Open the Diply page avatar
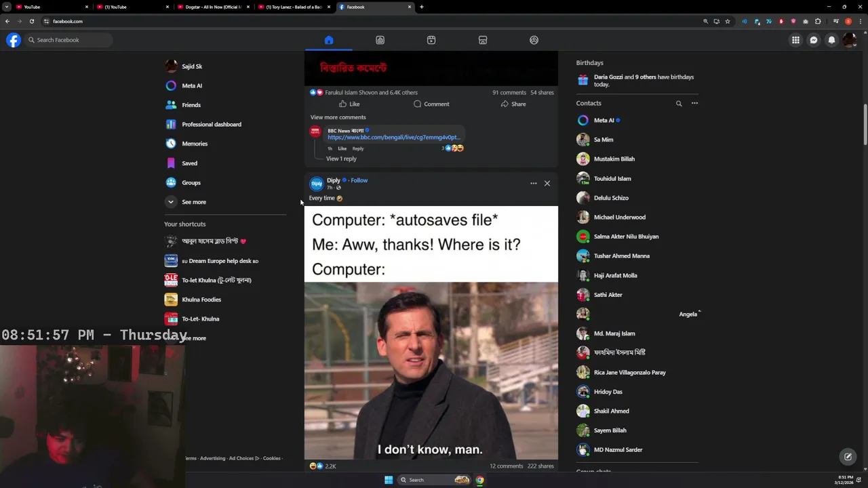The height and width of the screenshot is (488, 868). coord(317,184)
